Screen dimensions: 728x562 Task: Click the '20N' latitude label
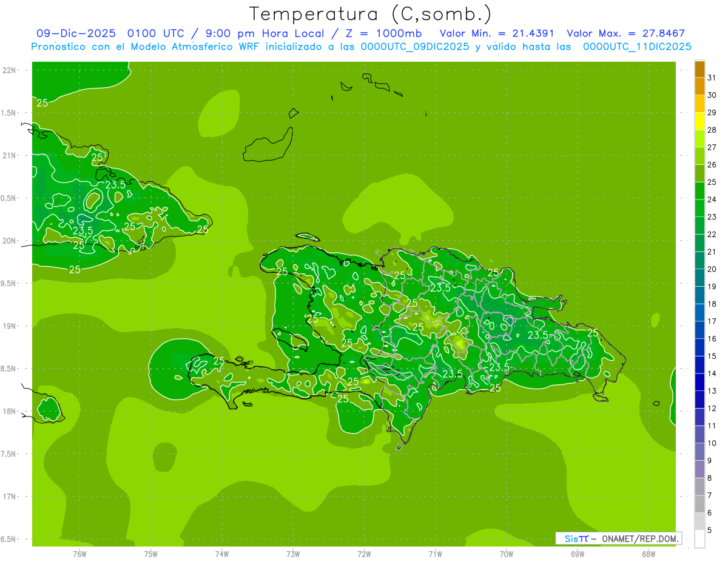pyautogui.click(x=10, y=241)
